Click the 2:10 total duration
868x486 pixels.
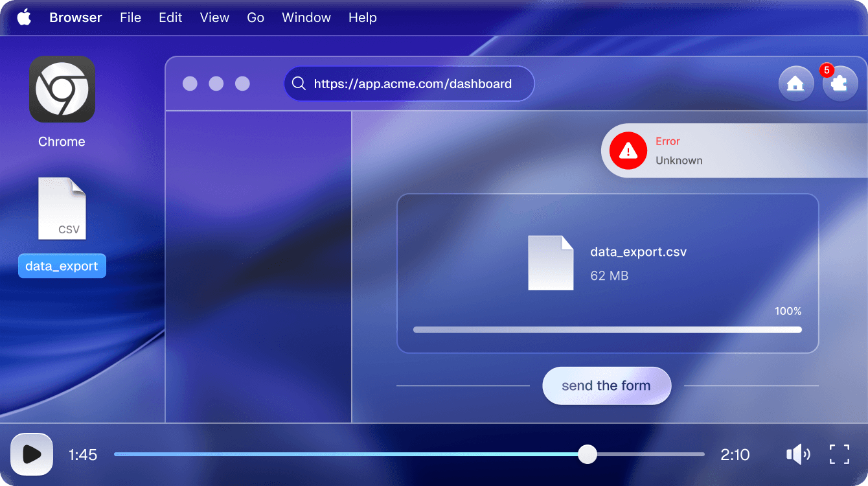pos(735,455)
